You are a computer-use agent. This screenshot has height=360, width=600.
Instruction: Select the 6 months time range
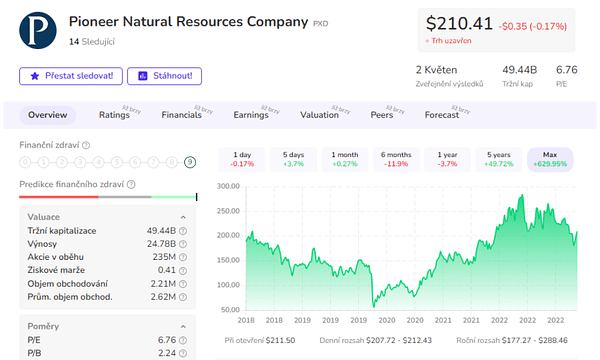[396, 160]
